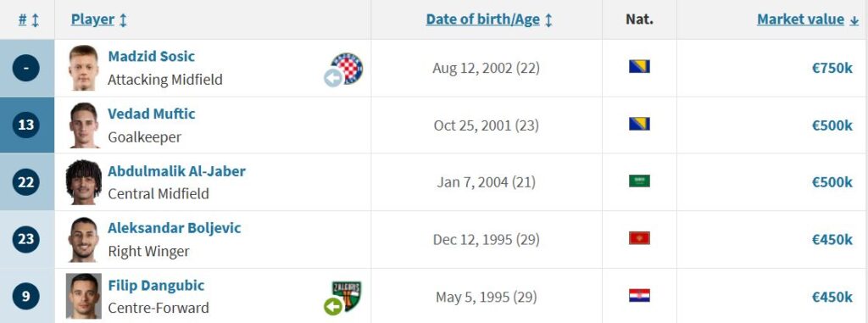Click the shirt number 13 badge
The image size is (868, 323).
[26, 125]
